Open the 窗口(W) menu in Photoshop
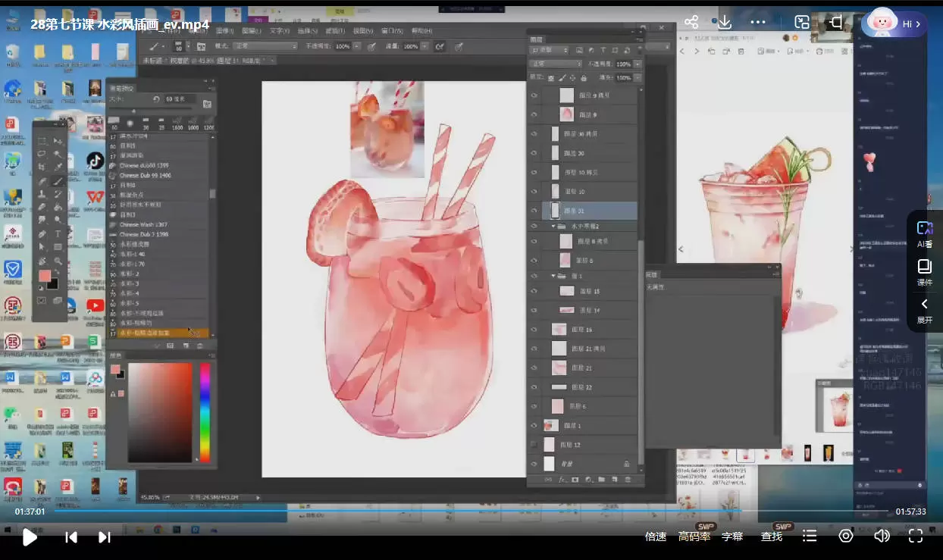Image resolution: width=943 pixels, height=560 pixels. tap(392, 31)
